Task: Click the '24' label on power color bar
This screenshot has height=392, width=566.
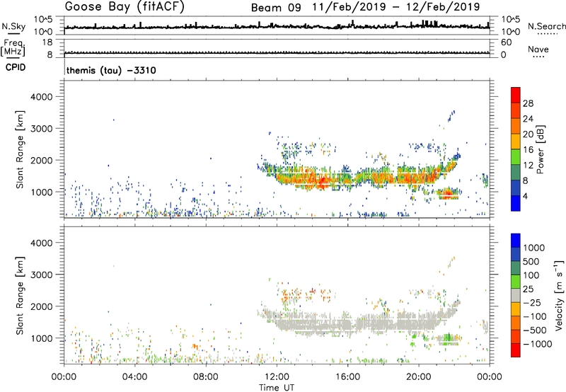Action: pyautogui.click(x=528, y=119)
